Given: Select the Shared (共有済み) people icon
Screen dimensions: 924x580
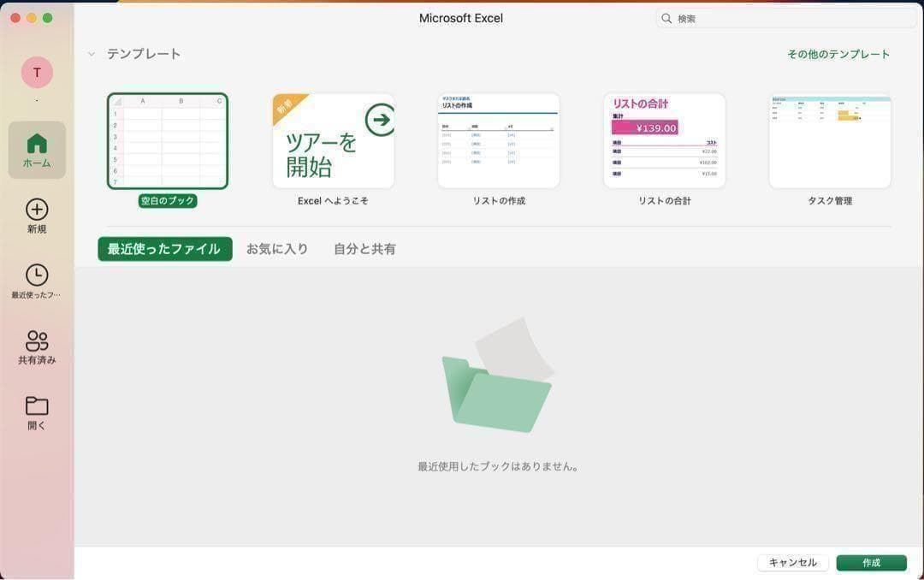Looking at the screenshot, I should coord(37,340).
